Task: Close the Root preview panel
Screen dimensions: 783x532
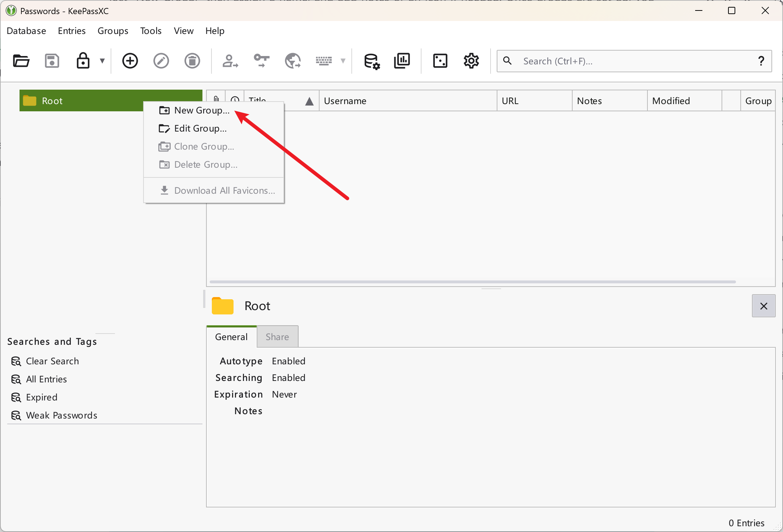Action: click(x=763, y=306)
